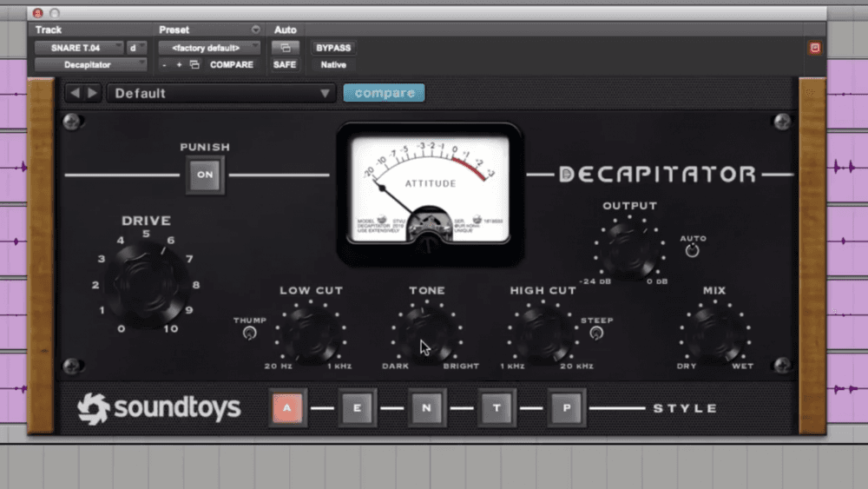Click the BYPASS button

pos(333,48)
